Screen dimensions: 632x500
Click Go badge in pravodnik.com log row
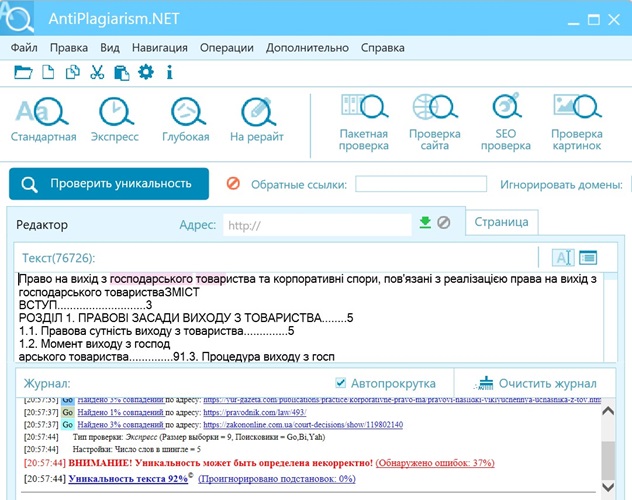[x=67, y=413]
